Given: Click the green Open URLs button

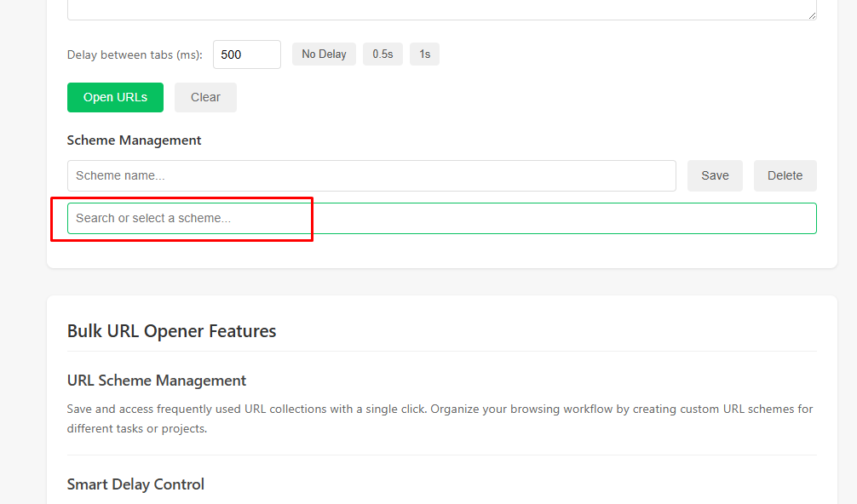Looking at the screenshot, I should click(x=115, y=97).
